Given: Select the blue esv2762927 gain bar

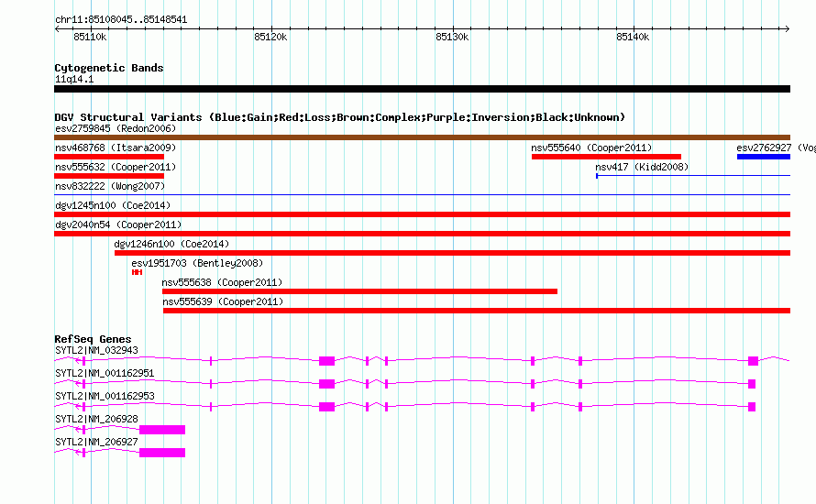Looking at the screenshot, I should click(x=764, y=157).
